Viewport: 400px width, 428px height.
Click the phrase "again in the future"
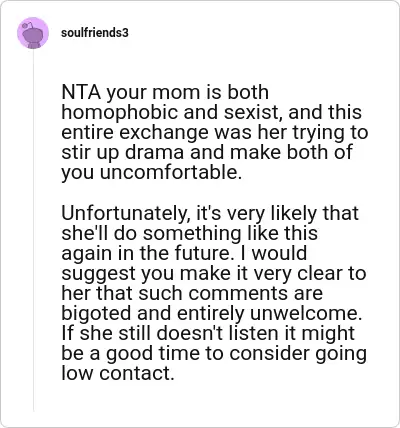(146, 253)
